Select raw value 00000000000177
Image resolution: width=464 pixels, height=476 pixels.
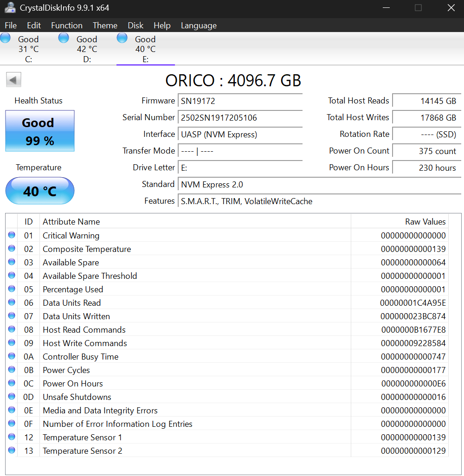click(x=413, y=370)
